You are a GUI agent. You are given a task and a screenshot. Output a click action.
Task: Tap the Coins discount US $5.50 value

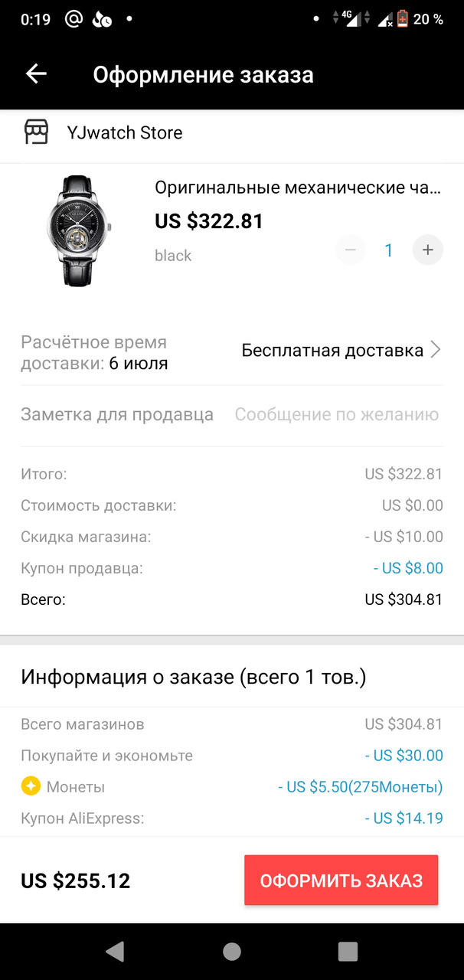click(360, 787)
